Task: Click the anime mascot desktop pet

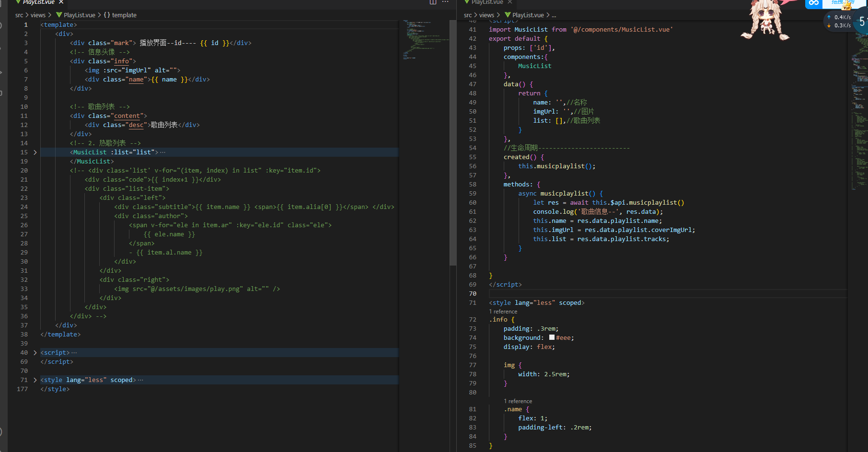Action: [765, 20]
